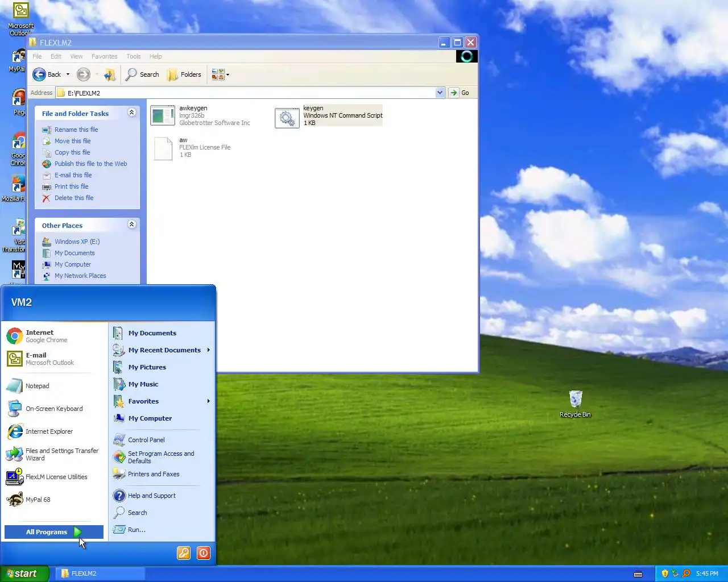Click Rename this file link
This screenshot has height=582, width=728.
tap(76, 130)
